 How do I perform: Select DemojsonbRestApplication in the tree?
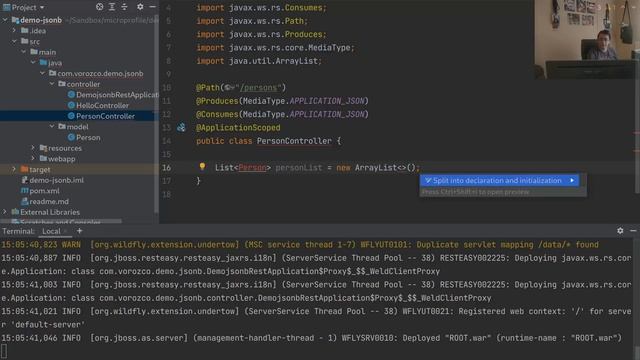coord(117,95)
